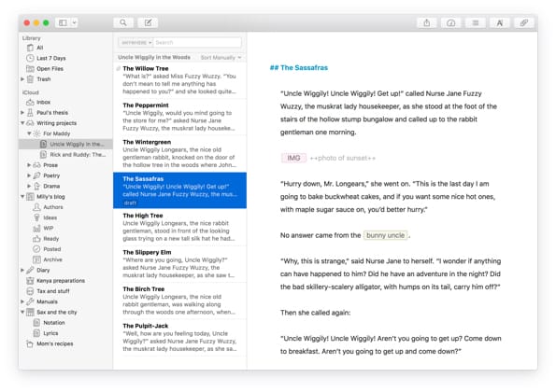The height and width of the screenshot is (392, 556).
Task: Open the view layout dropdown arrow
Action: coord(74,22)
